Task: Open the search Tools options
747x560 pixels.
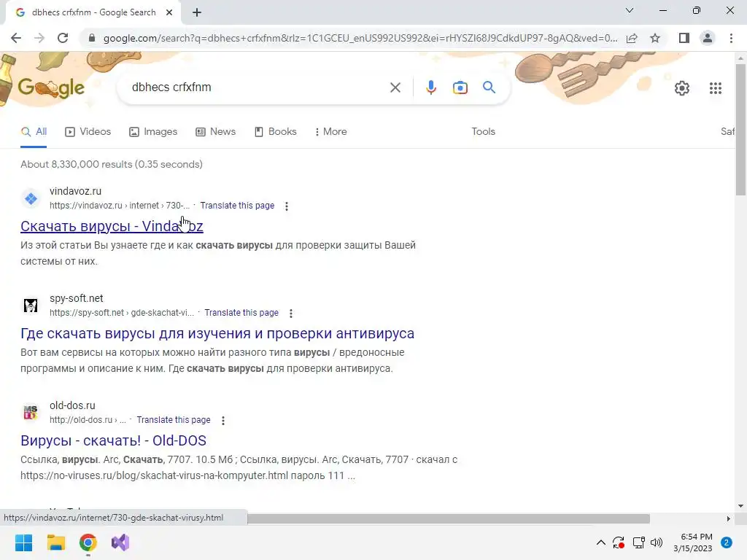Action: coord(483,132)
